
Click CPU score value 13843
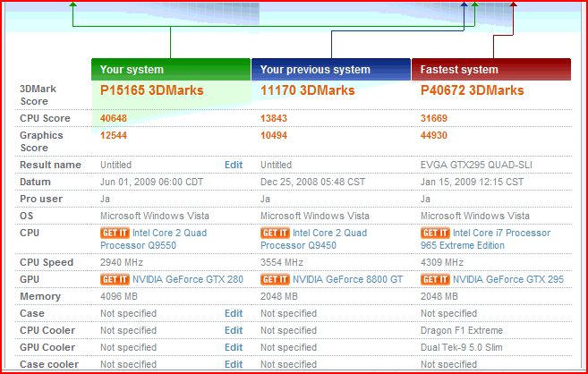(274, 118)
